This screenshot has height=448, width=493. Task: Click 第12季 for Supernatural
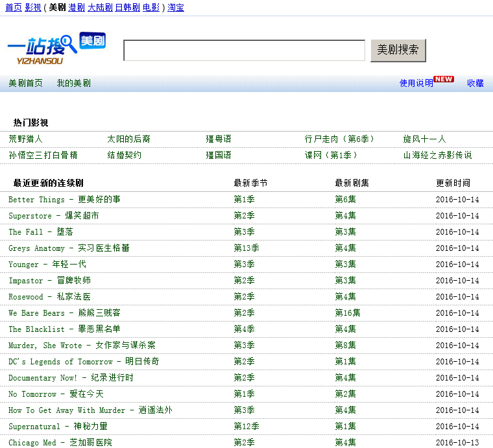[246, 427]
